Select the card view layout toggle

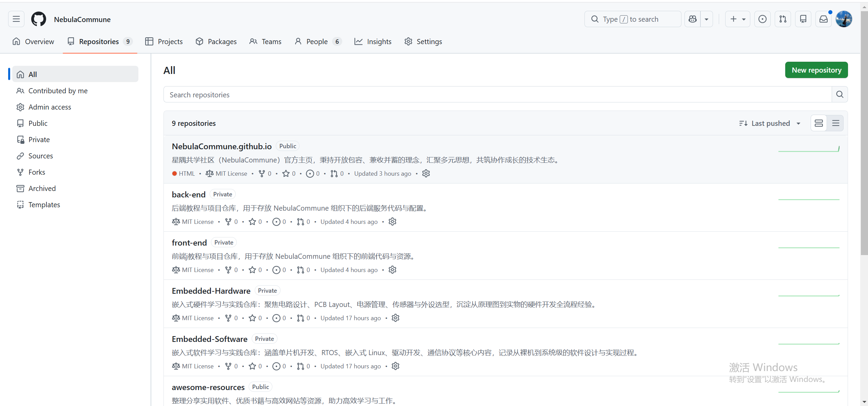[818, 123]
